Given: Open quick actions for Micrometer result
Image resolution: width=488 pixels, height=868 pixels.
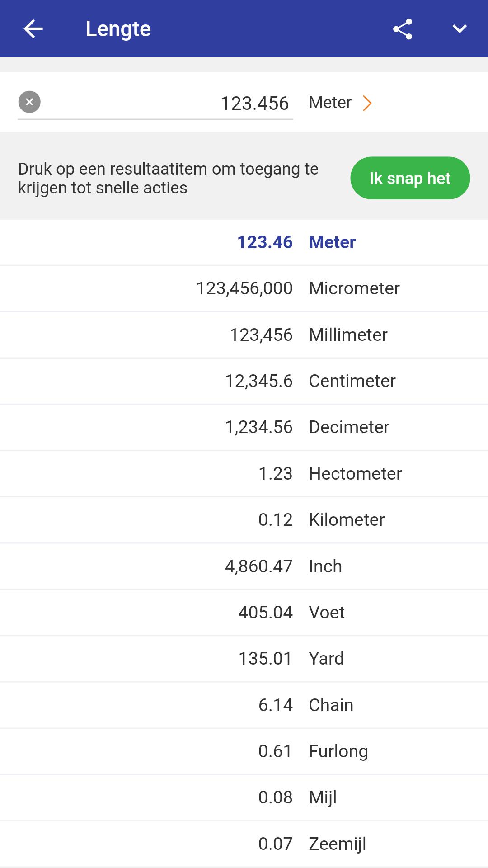Looking at the screenshot, I should (x=244, y=288).
